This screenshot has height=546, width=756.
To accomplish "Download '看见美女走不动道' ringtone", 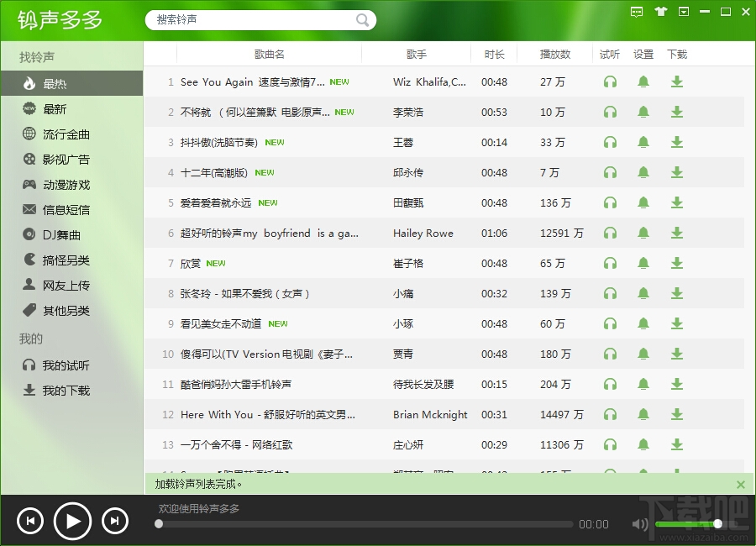I will click(677, 323).
